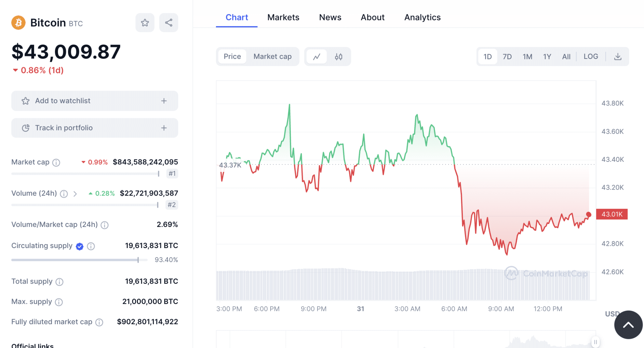This screenshot has height=348, width=644.
Task: Open the Chart tab
Action: click(237, 17)
